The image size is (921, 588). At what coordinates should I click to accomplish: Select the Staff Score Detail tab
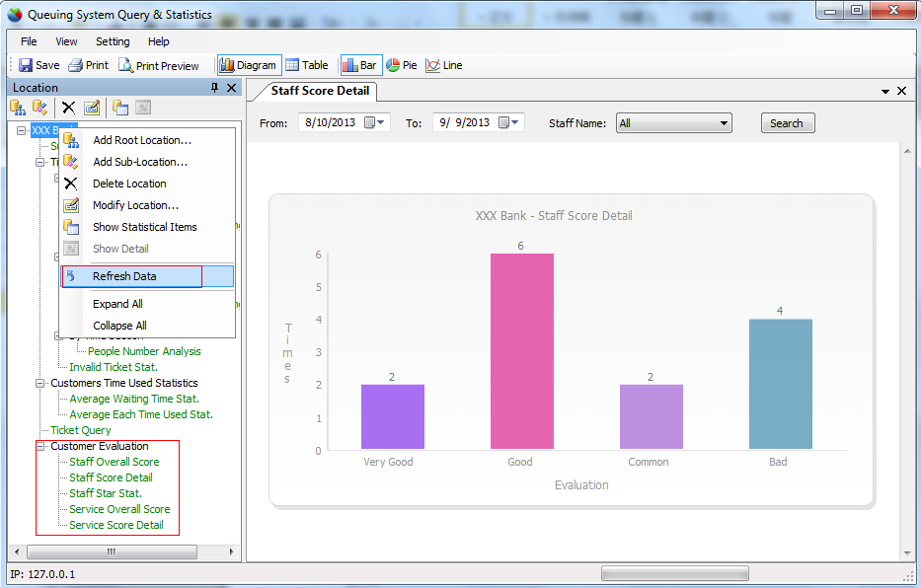pyautogui.click(x=320, y=91)
